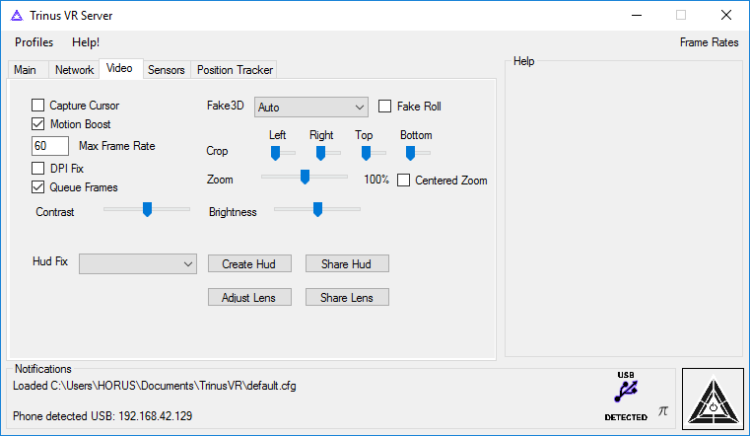Enable the Capture Cursor checkbox
The image size is (750, 436).
[x=38, y=105]
